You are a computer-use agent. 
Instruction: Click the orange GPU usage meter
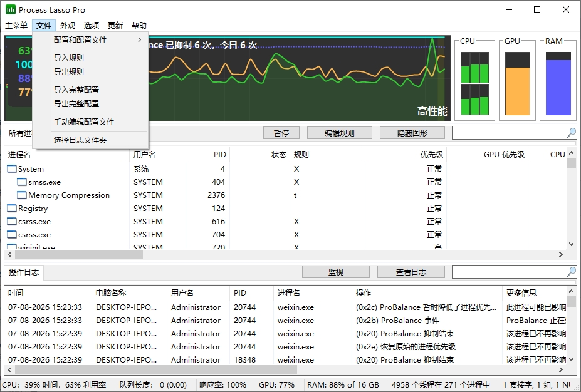(517, 83)
